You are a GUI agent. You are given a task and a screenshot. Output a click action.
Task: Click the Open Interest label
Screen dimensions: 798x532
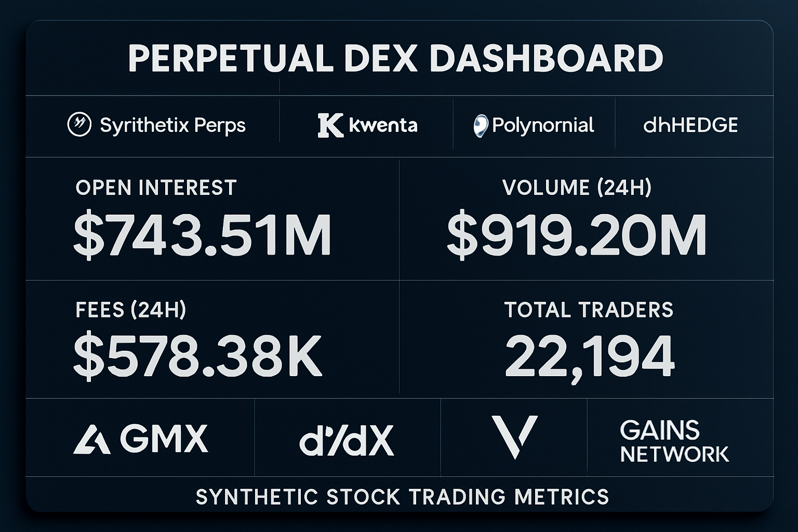coord(156,188)
